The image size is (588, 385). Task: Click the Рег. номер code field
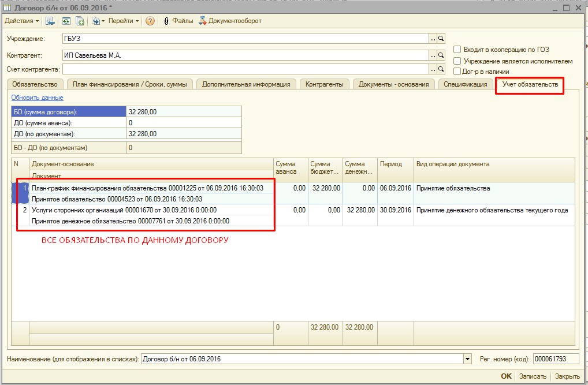(556, 360)
